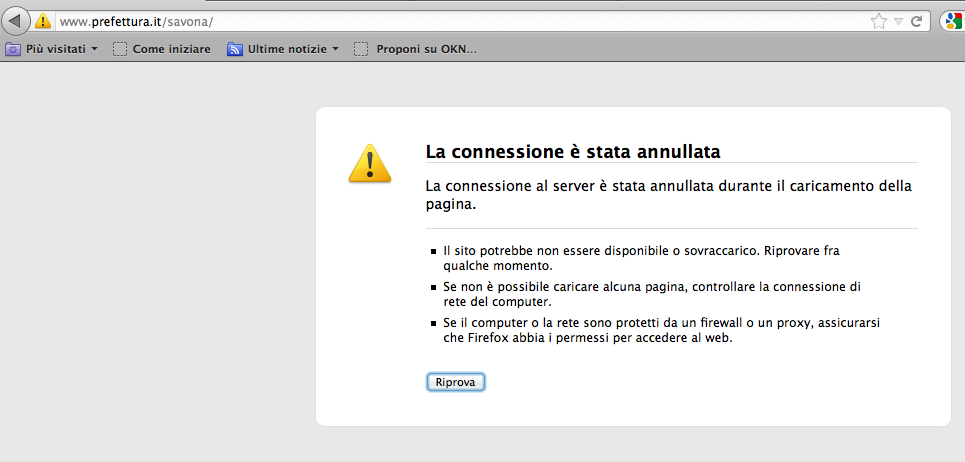Open the Come iniziare bookmark label
Viewport: 965px width, 462px height.
click(171, 49)
